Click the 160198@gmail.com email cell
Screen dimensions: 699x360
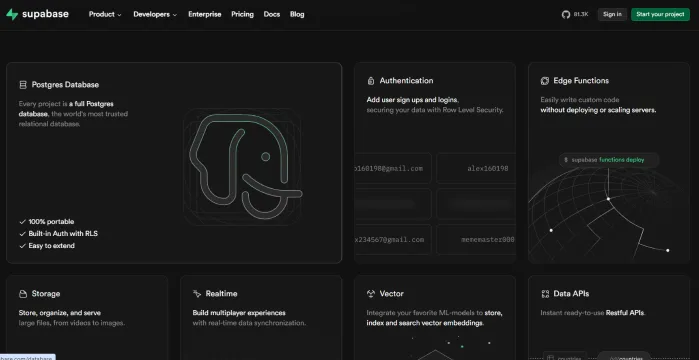point(393,168)
